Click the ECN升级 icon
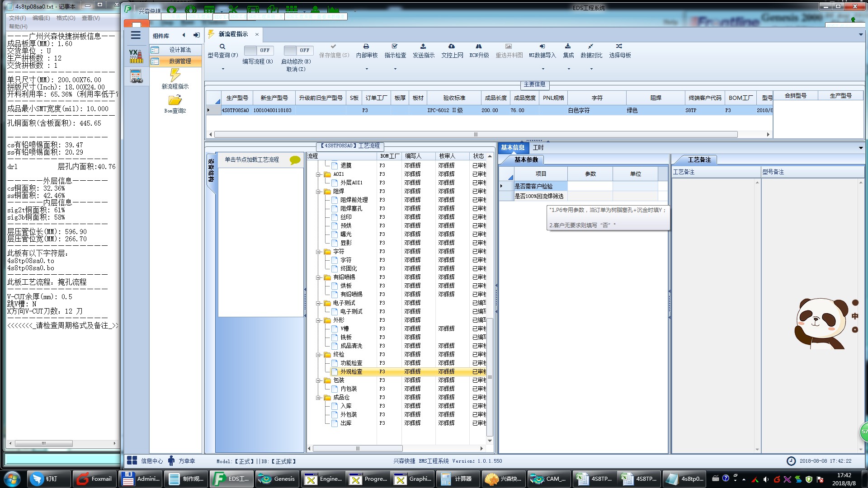The height and width of the screenshot is (488, 868). (479, 47)
